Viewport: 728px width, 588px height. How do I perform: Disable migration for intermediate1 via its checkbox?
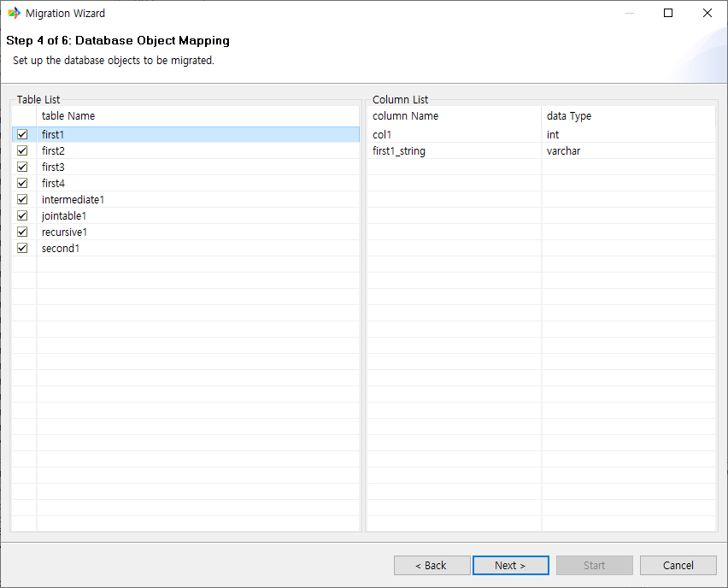tap(22, 199)
